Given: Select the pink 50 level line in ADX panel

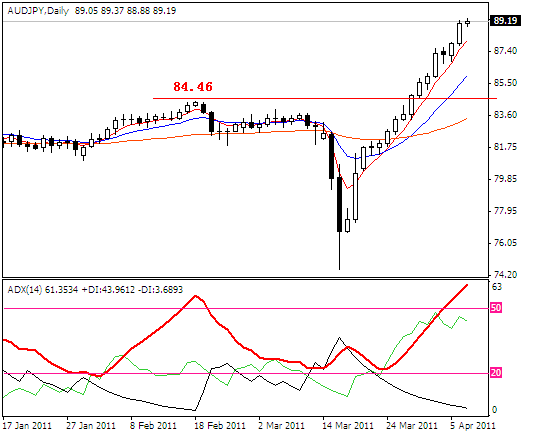Looking at the screenshot, I should pyautogui.click(x=247, y=309).
